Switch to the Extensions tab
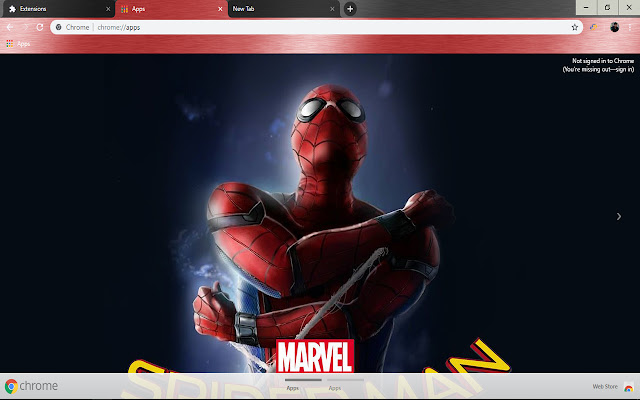 [x=57, y=9]
